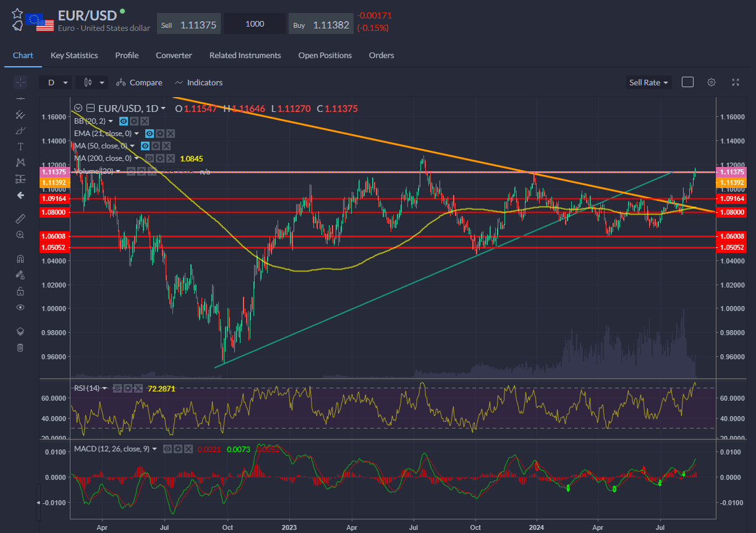Click the Sell 1.11375 button

pos(189,23)
